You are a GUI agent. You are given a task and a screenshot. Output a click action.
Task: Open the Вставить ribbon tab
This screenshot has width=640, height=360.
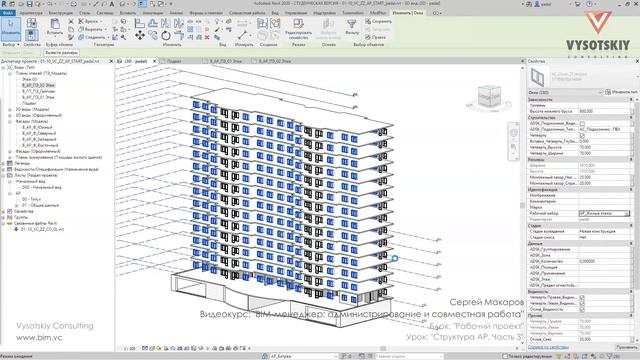(x=128, y=13)
